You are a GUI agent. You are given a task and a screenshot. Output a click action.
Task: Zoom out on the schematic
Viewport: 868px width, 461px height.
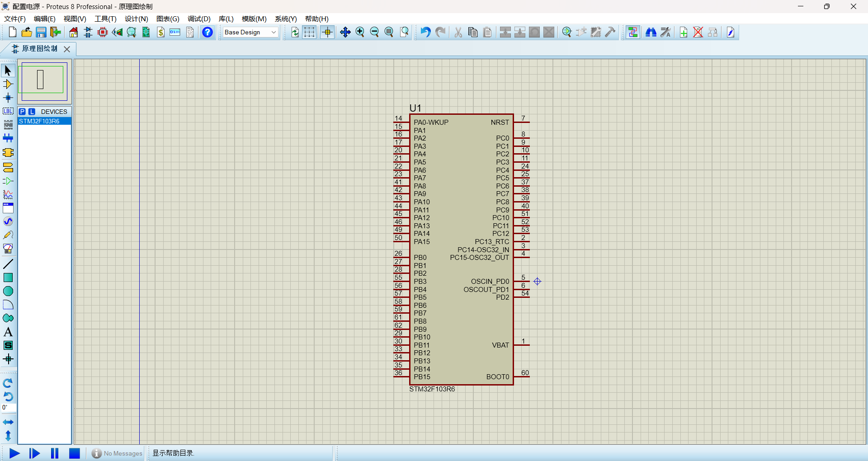(x=374, y=32)
